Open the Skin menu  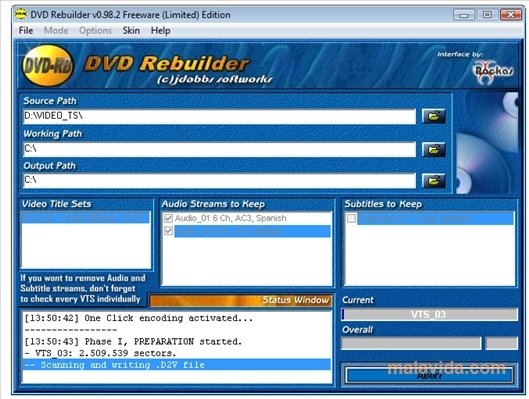pyautogui.click(x=131, y=31)
